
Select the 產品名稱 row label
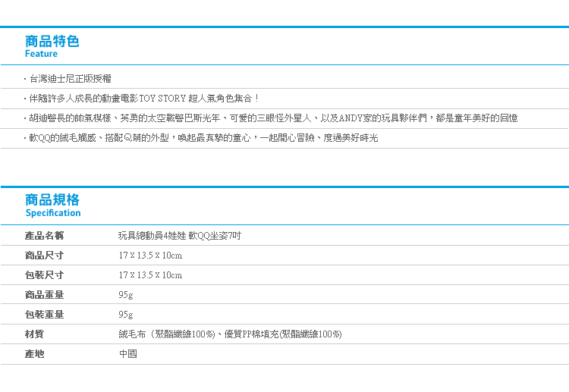pos(44,236)
